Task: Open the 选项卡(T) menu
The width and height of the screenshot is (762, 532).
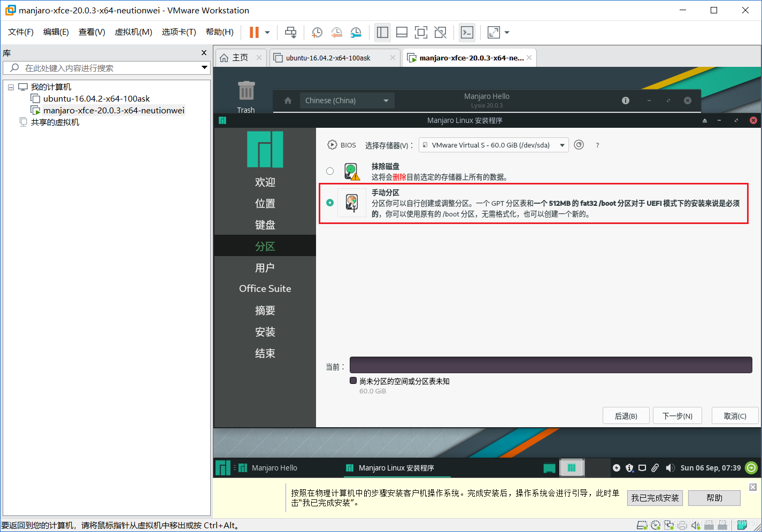Action: 179,32
